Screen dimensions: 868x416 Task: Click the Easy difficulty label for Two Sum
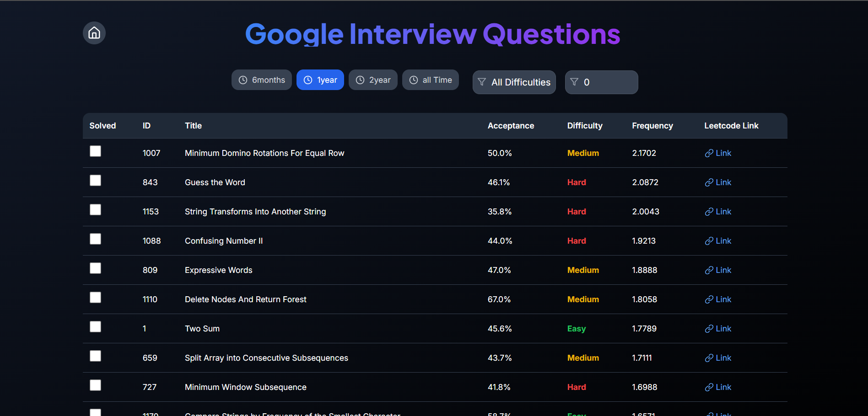[x=577, y=329]
